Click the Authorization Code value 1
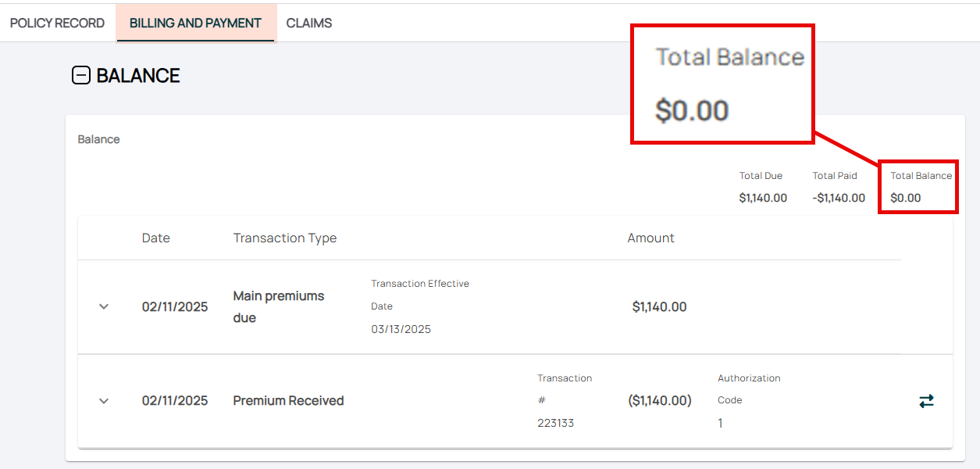 pyautogui.click(x=720, y=423)
